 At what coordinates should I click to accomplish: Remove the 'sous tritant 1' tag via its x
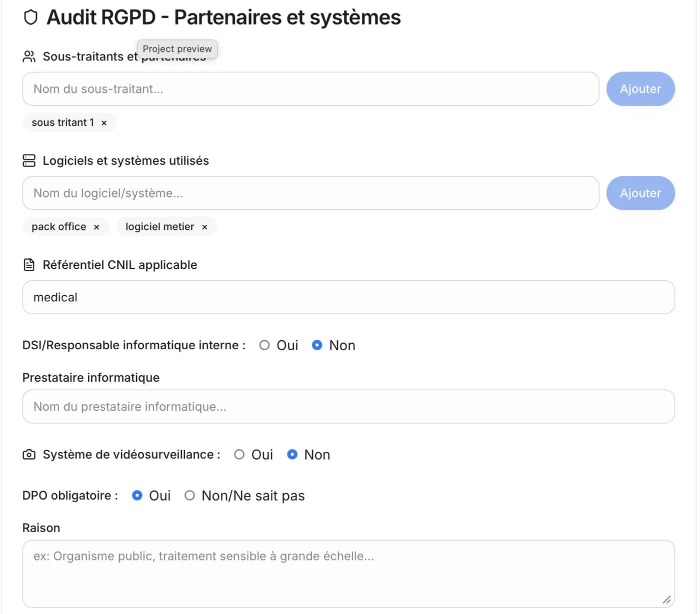coord(104,123)
